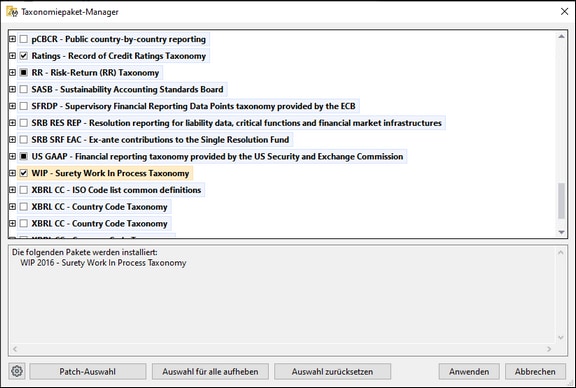Click the taxonomy list vertical scrollbar thumb

coord(561,201)
